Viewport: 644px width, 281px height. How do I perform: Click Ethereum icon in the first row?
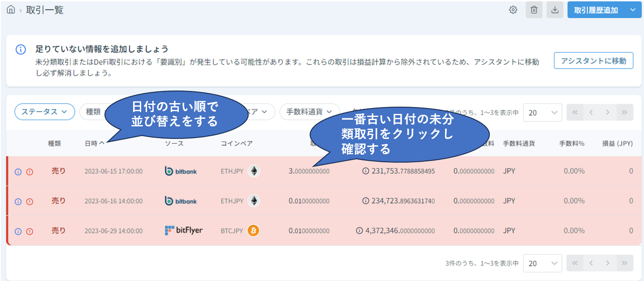click(254, 171)
